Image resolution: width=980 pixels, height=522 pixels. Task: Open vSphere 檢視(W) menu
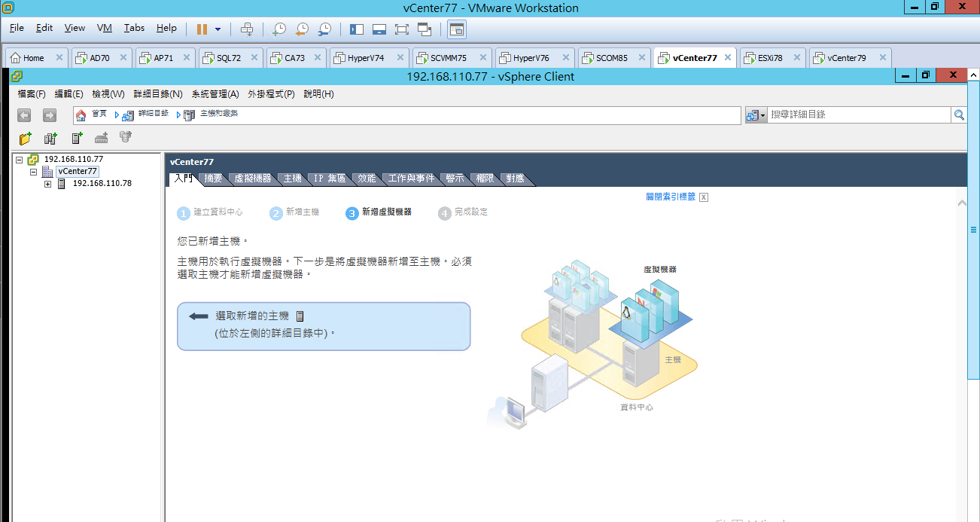pos(108,94)
